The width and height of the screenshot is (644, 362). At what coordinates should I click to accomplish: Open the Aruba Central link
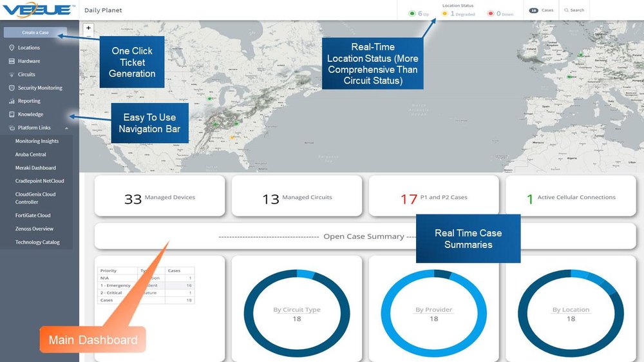[31, 155]
